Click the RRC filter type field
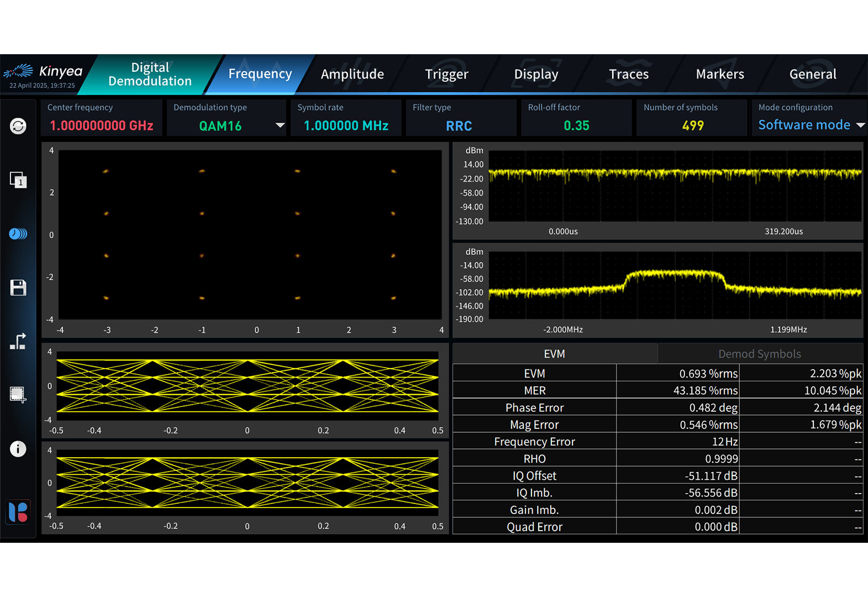 pyautogui.click(x=459, y=126)
